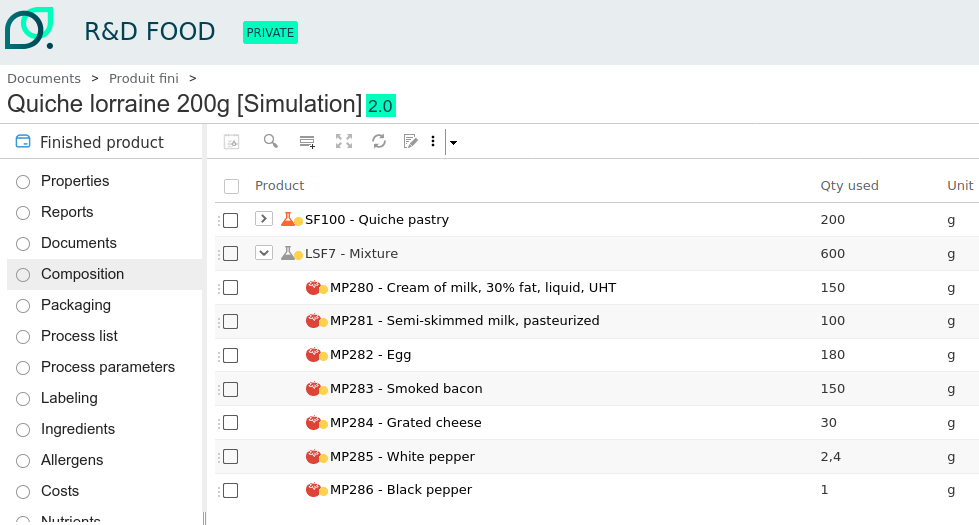Click the flask icon beside SF100

(288, 219)
